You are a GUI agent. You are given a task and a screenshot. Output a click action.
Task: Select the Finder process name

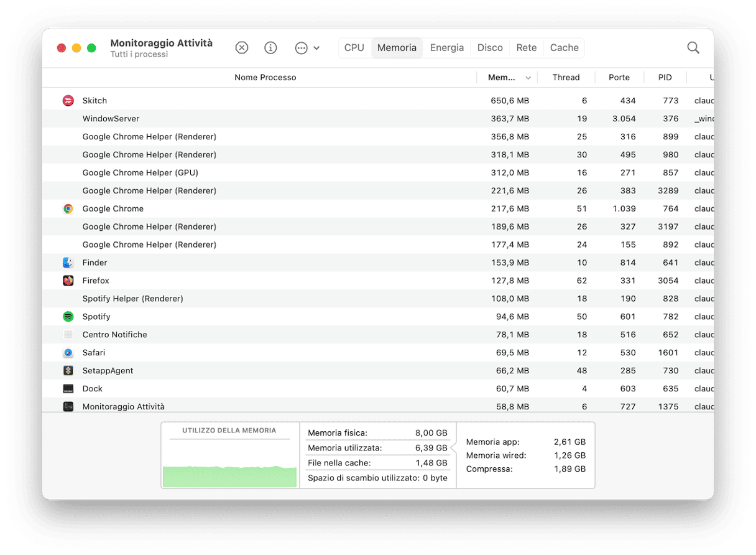(x=95, y=263)
